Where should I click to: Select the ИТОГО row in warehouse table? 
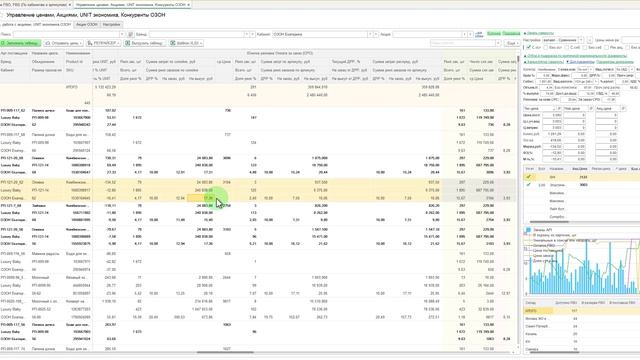click(x=582, y=311)
